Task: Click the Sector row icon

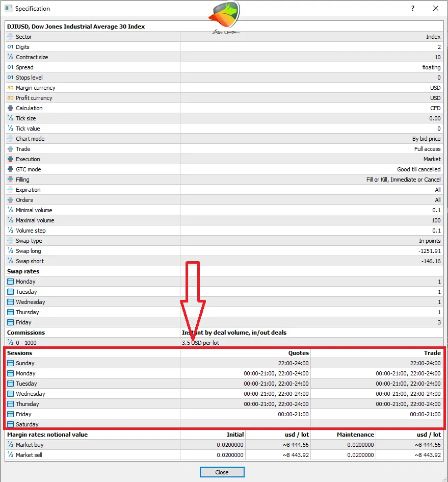Action: tap(11, 37)
